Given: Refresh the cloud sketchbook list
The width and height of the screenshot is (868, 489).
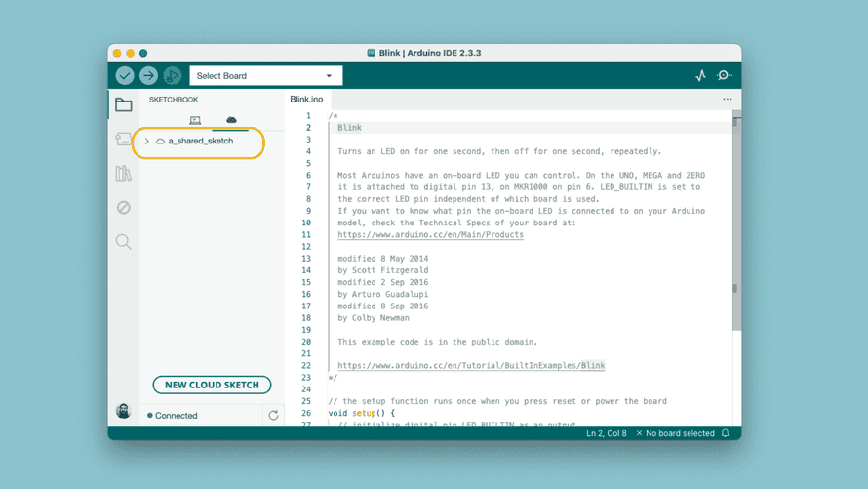Looking at the screenshot, I should 273,415.
